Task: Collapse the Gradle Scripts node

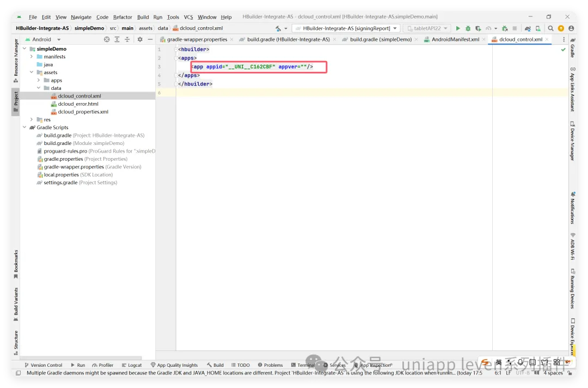Action: [24, 128]
